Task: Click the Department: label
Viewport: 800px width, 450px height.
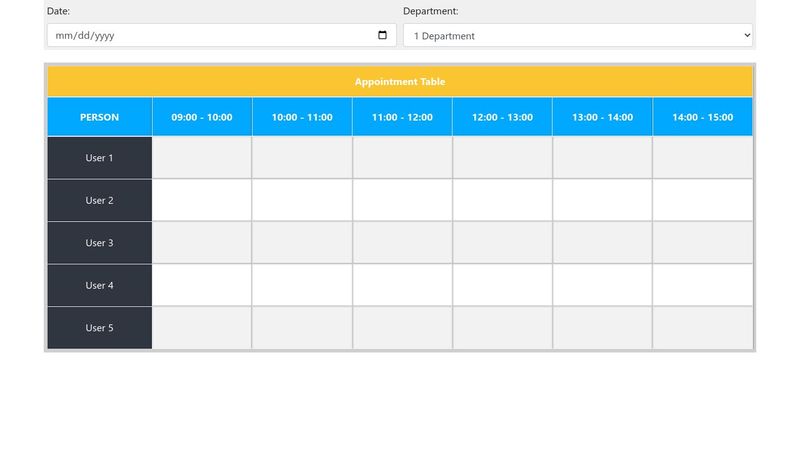Action: coord(431,11)
